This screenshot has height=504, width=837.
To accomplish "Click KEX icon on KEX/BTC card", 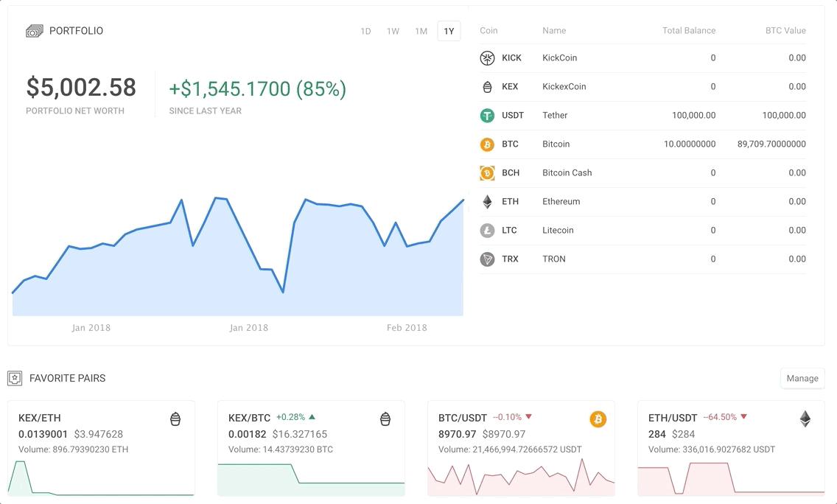I will [x=385, y=419].
